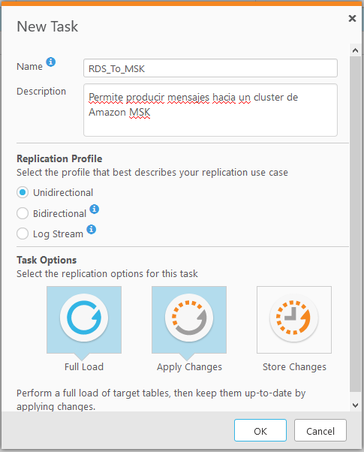
Task: Click the New Task dialog title
Action: pyautogui.click(x=47, y=26)
